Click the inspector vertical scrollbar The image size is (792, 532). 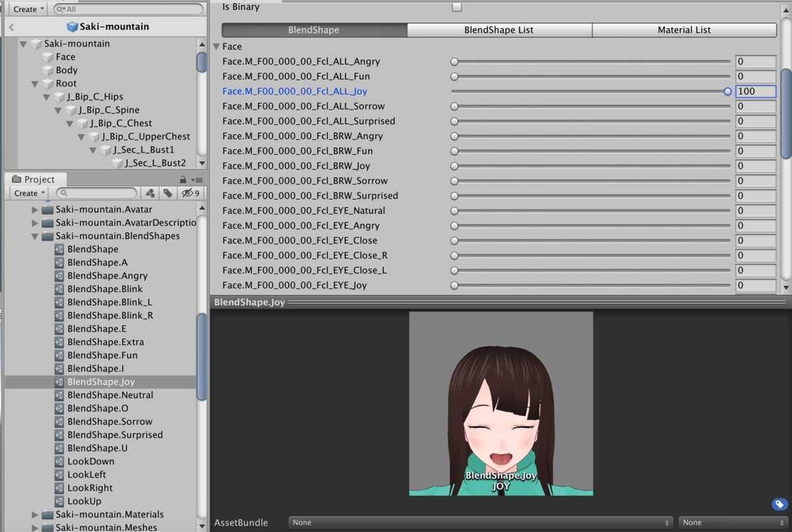(785, 113)
